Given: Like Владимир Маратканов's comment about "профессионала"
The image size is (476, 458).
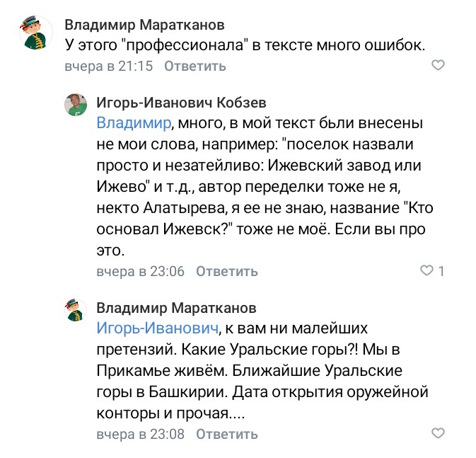Looking at the screenshot, I should click(x=438, y=66).
